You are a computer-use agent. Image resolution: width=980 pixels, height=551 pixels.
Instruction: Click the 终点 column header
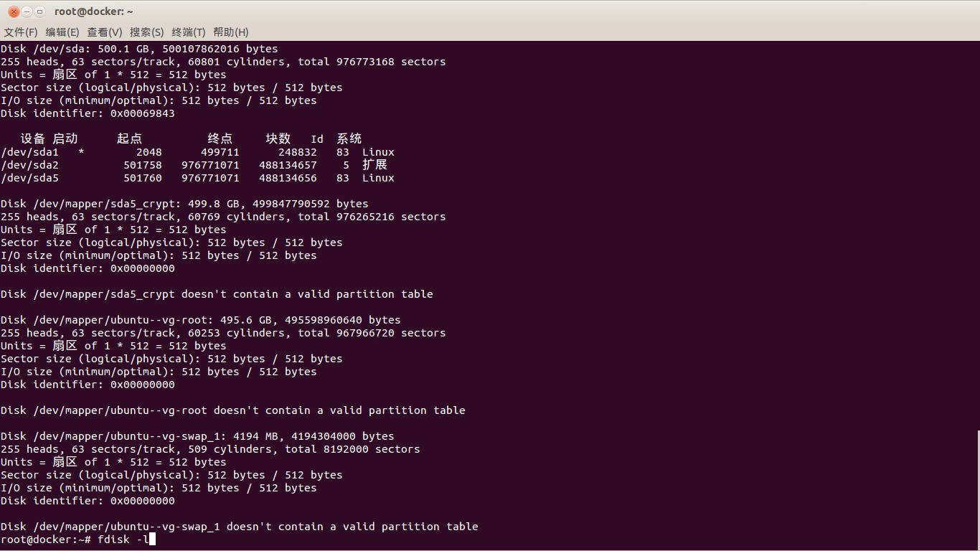pyautogui.click(x=220, y=139)
